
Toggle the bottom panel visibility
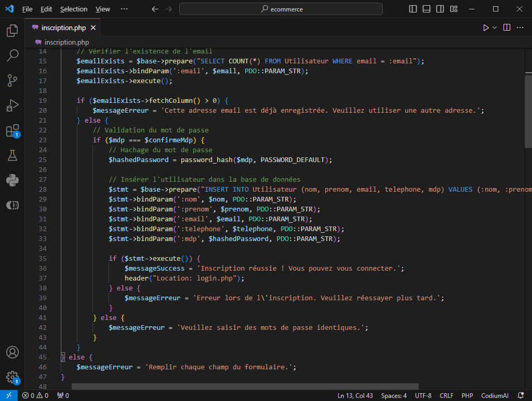[427, 9]
